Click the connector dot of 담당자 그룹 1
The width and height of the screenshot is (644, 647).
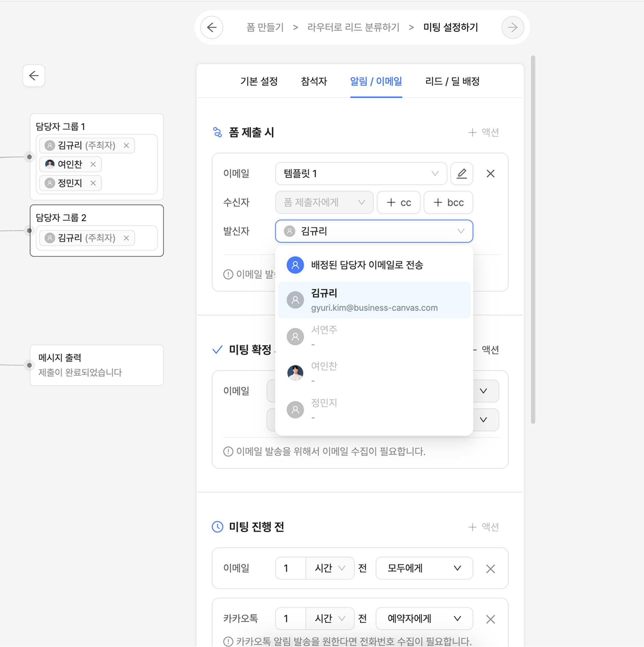(x=29, y=157)
